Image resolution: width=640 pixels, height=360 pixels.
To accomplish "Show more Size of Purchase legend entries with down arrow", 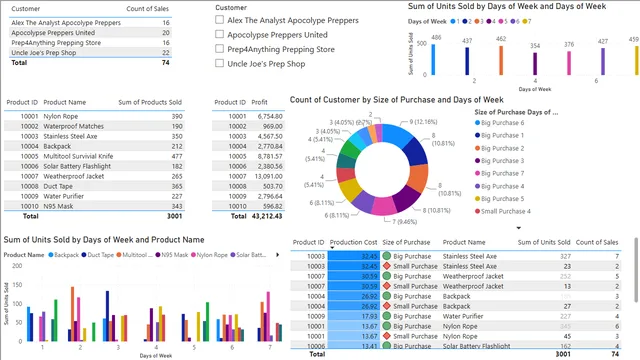I will point(519,228).
